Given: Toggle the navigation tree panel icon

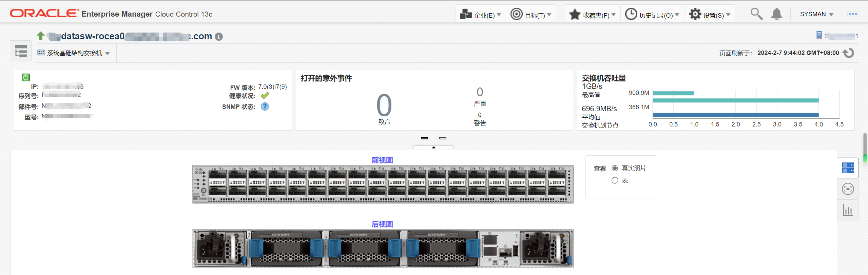Looking at the screenshot, I should click(x=21, y=51).
